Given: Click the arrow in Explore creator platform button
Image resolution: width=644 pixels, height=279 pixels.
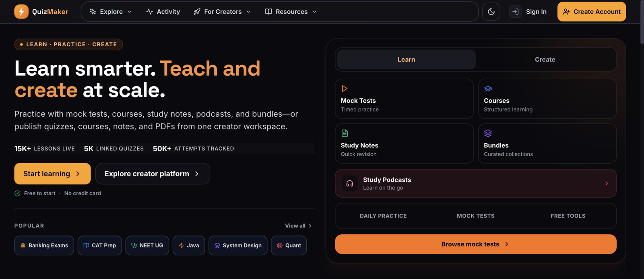Looking at the screenshot, I should click(x=197, y=174).
